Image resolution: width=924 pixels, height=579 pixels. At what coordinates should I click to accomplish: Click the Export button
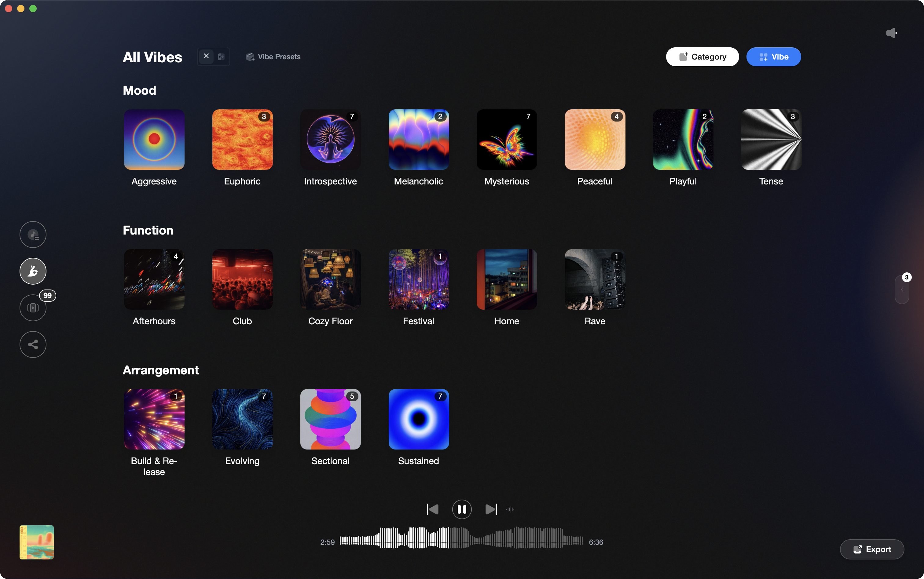tap(871, 549)
